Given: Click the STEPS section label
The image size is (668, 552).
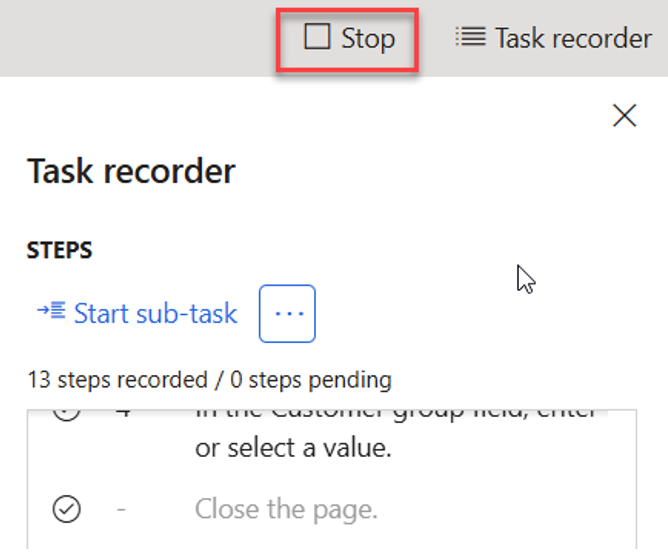Looking at the screenshot, I should pyautogui.click(x=59, y=250).
